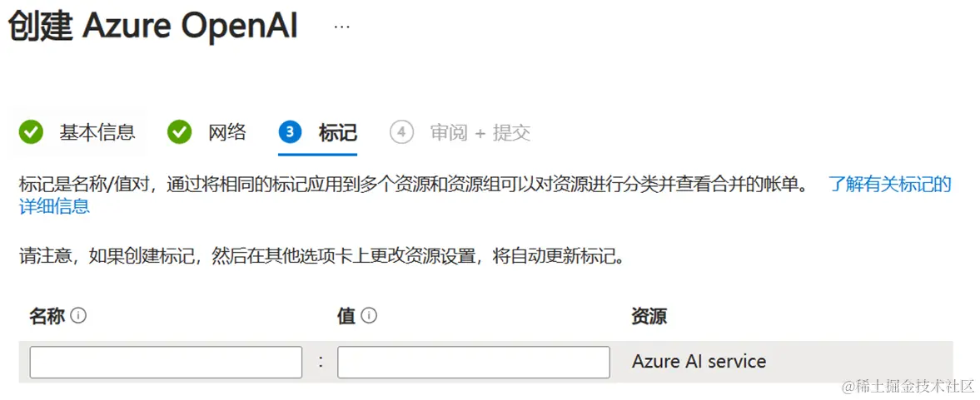Select the grey step 4 circle icon

tap(401, 132)
